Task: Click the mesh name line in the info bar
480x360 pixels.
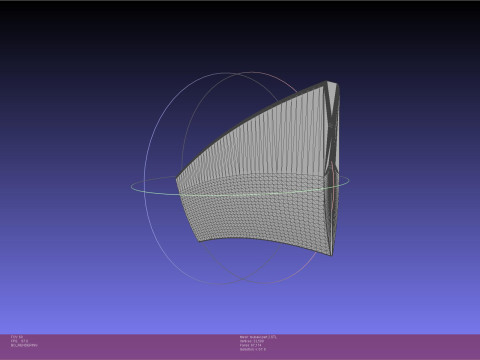Action: point(258,337)
